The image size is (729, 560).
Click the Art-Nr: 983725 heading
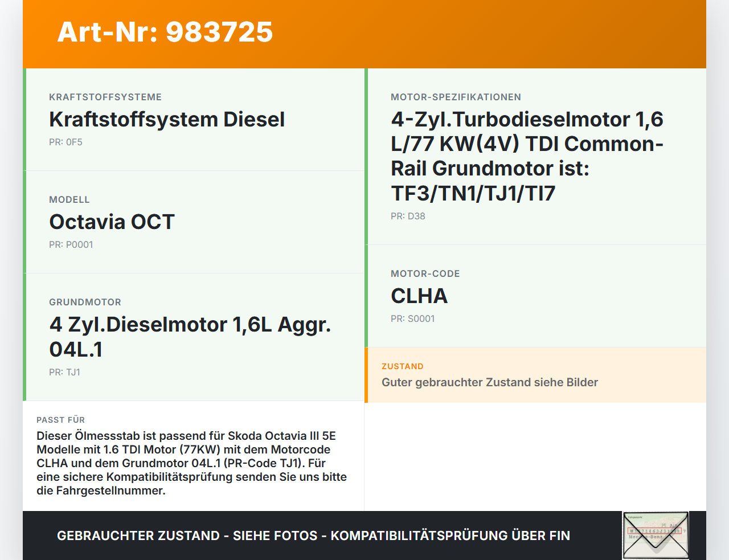pos(165,32)
